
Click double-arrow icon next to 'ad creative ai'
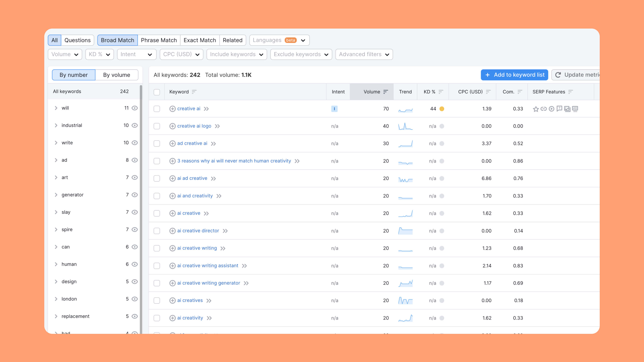pyautogui.click(x=213, y=144)
